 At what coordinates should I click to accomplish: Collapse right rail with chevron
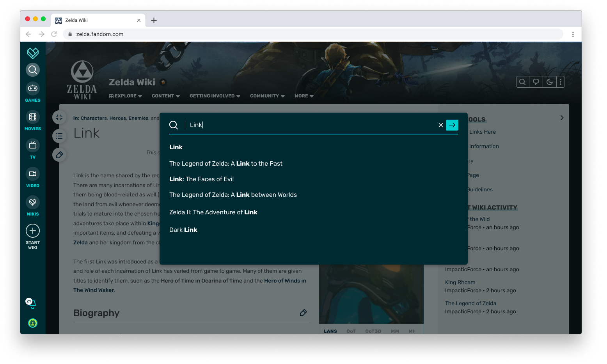coord(562,118)
